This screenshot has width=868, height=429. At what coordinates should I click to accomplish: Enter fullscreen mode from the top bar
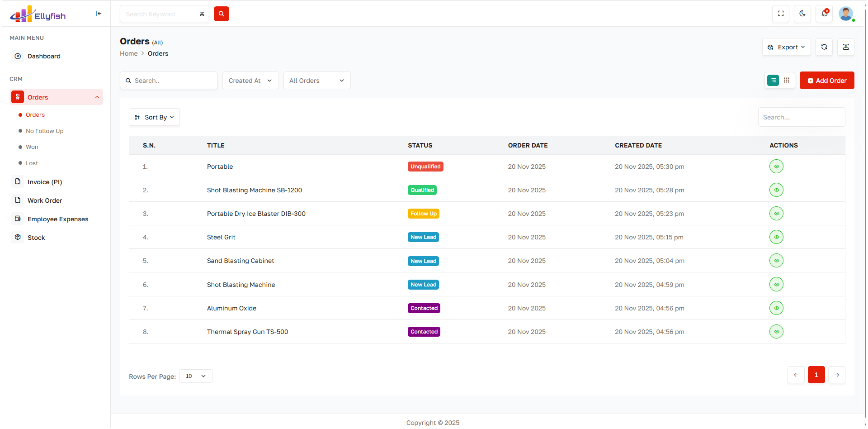780,14
